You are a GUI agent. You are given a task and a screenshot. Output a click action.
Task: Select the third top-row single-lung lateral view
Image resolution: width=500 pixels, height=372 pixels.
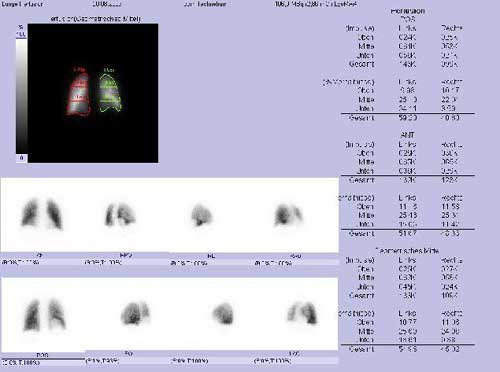[202, 215]
